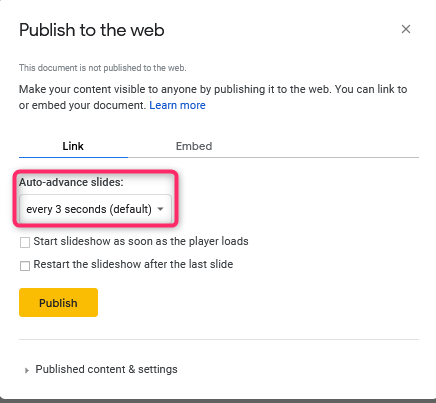
Task: Switch to the Embed tab
Action: 194,146
